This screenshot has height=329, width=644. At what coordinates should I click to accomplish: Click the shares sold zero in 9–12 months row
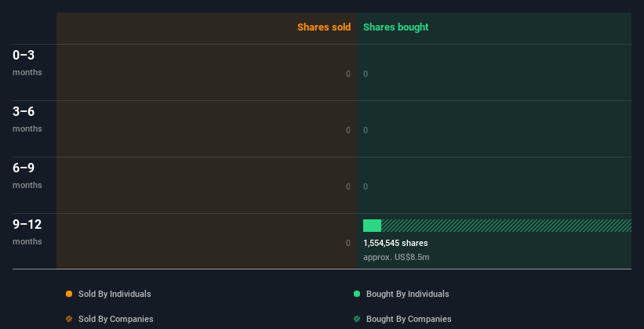pos(348,243)
